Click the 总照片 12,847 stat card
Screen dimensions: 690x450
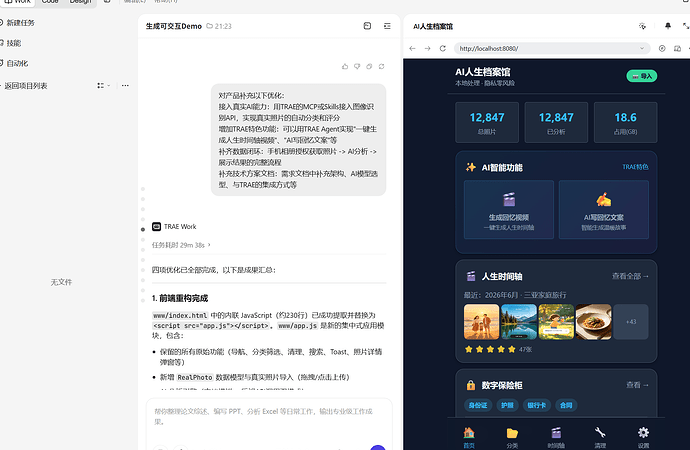click(487, 122)
